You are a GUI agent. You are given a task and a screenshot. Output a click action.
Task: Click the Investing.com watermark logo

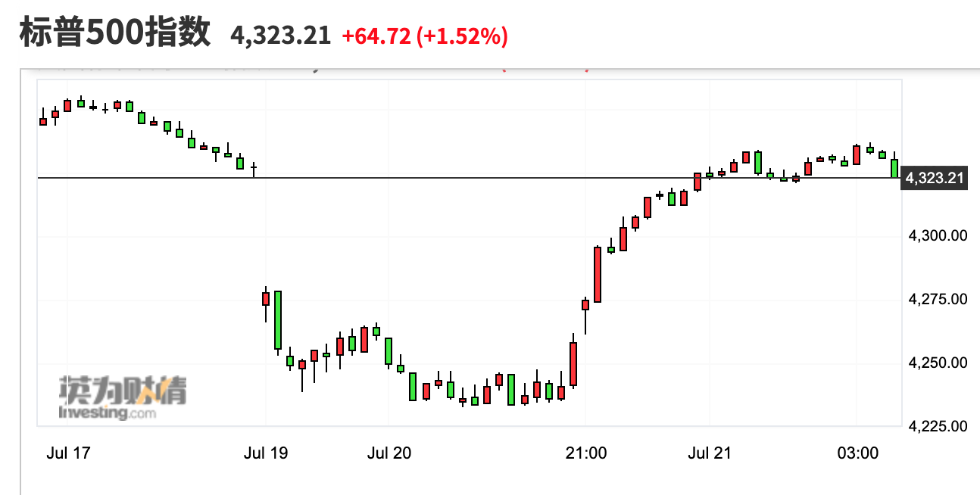[x=122, y=398]
